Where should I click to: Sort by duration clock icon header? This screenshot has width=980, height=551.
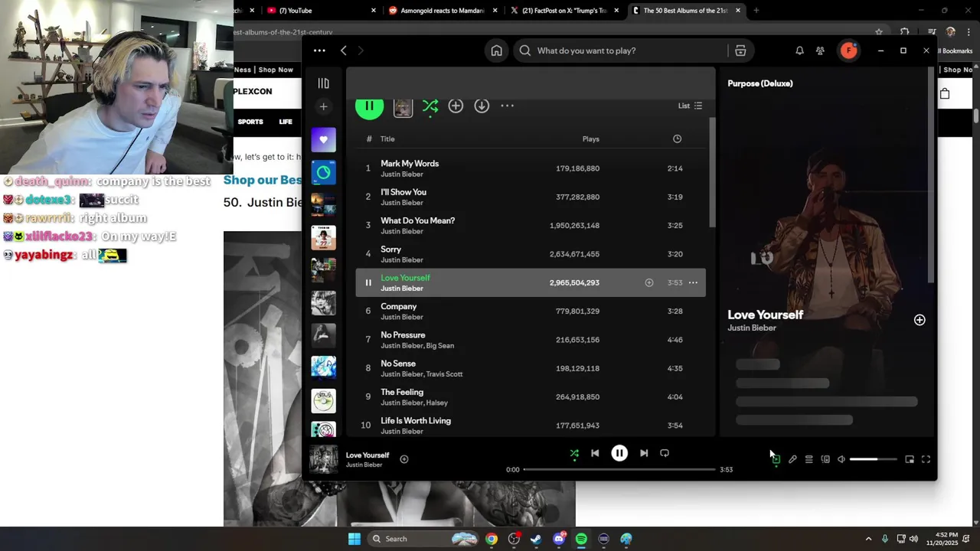[677, 139]
